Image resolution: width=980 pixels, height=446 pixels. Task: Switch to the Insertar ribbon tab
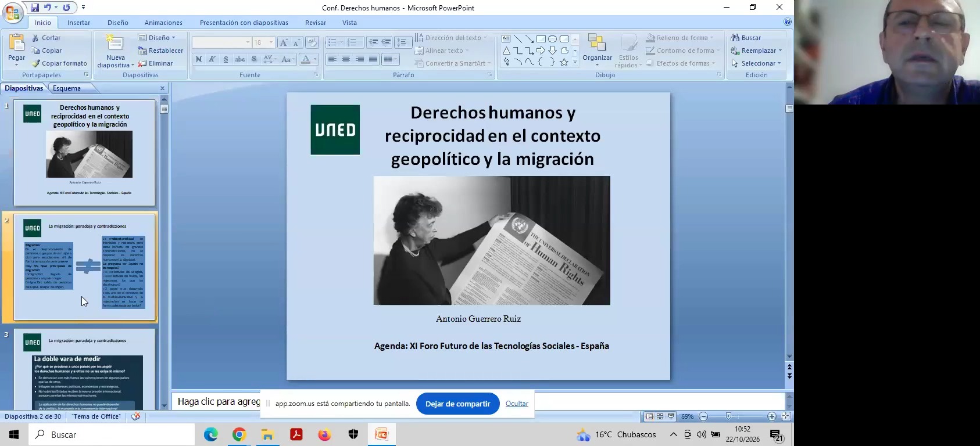coord(78,23)
